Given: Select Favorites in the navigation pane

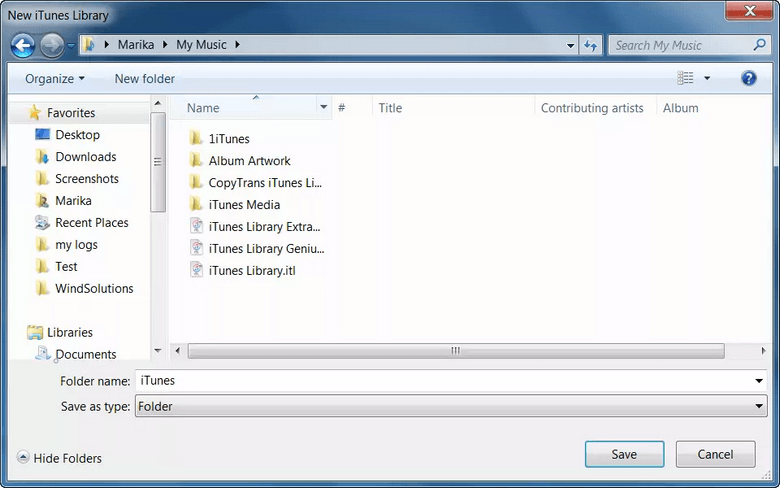Looking at the screenshot, I should 71,113.
